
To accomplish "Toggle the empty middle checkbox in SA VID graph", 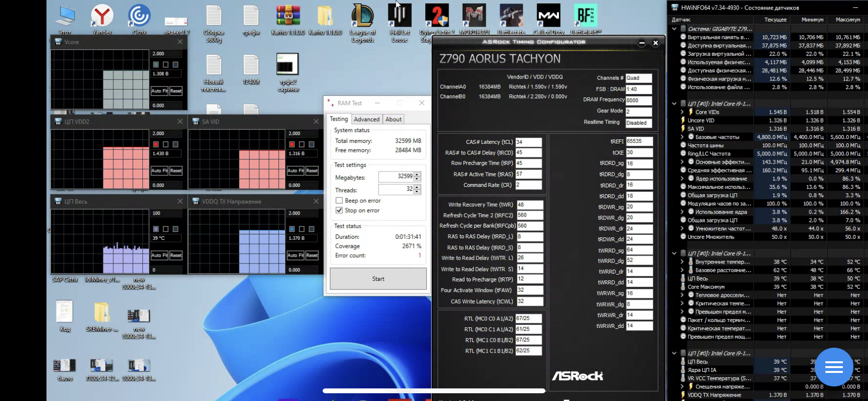I will point(302,144).
